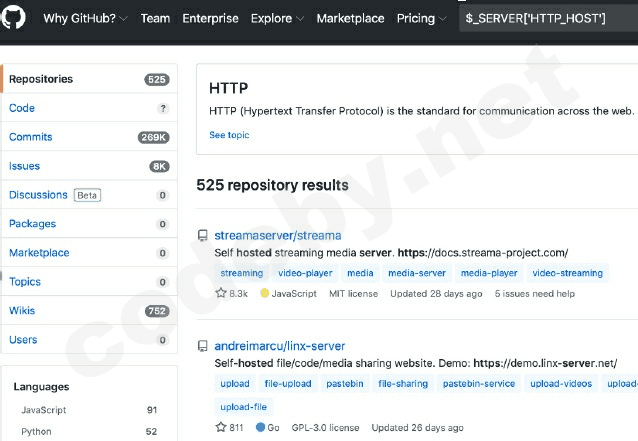Click the blue Go language dot
Screen dimensions: 638x441
(x=261, y=428)
